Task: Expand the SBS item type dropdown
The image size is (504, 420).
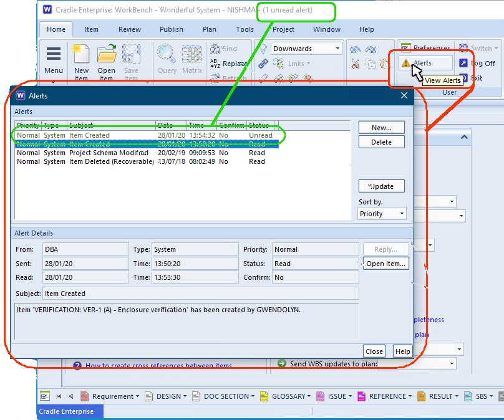Action: [x=491, y=396]
